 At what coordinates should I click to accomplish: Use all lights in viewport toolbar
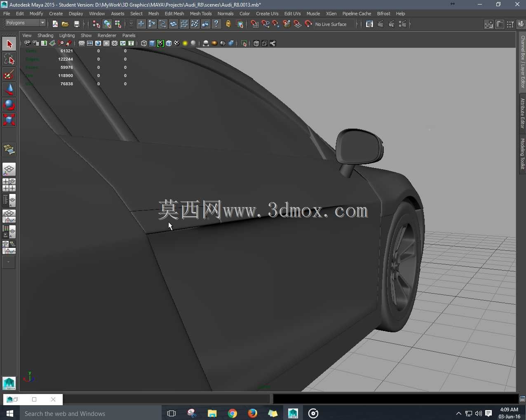click(185, 43)
